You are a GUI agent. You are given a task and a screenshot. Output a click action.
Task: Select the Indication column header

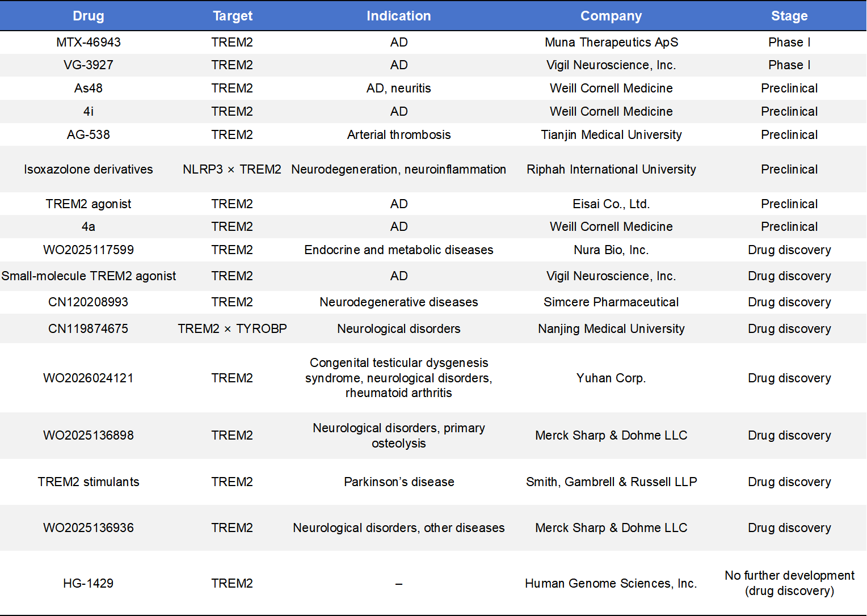point(398,16)
